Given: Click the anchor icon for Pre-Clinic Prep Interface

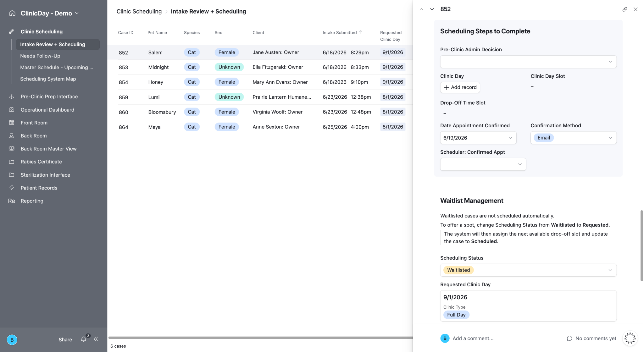Looking at the screenshot, I should click(x=12, y=96).
